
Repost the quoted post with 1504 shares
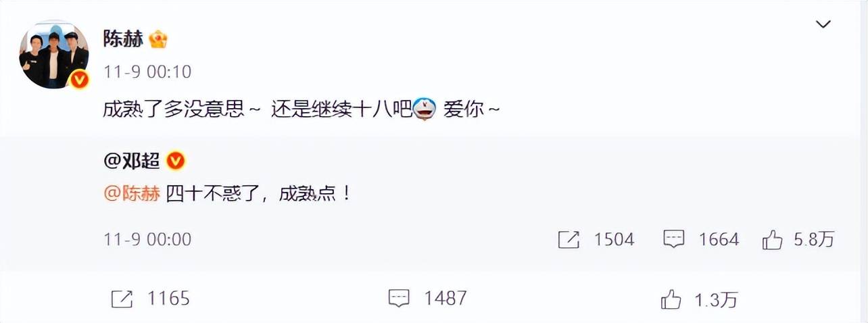[596, 239]
